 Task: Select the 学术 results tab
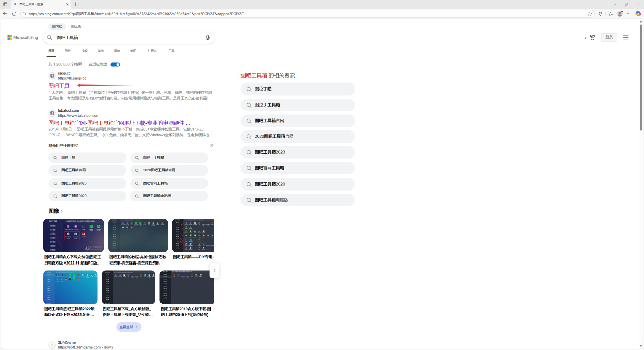101,51
